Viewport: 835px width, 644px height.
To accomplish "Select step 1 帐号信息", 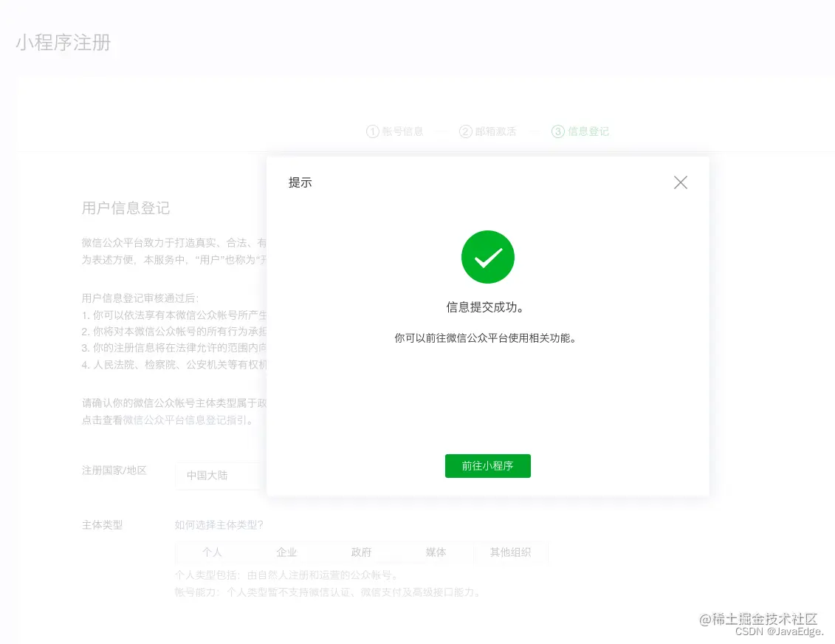I will click(x=394, y=131).
